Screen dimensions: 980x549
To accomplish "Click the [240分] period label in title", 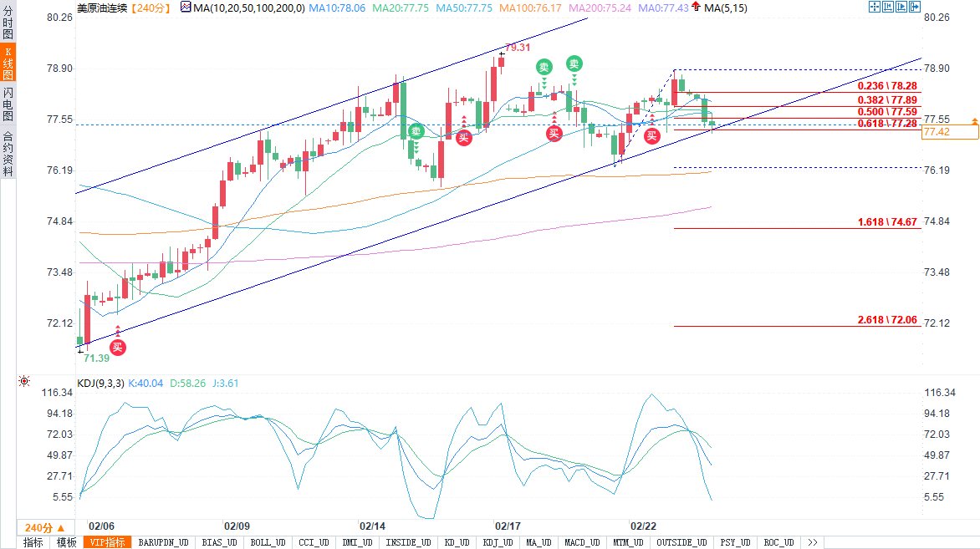I will tap(150, 8).
